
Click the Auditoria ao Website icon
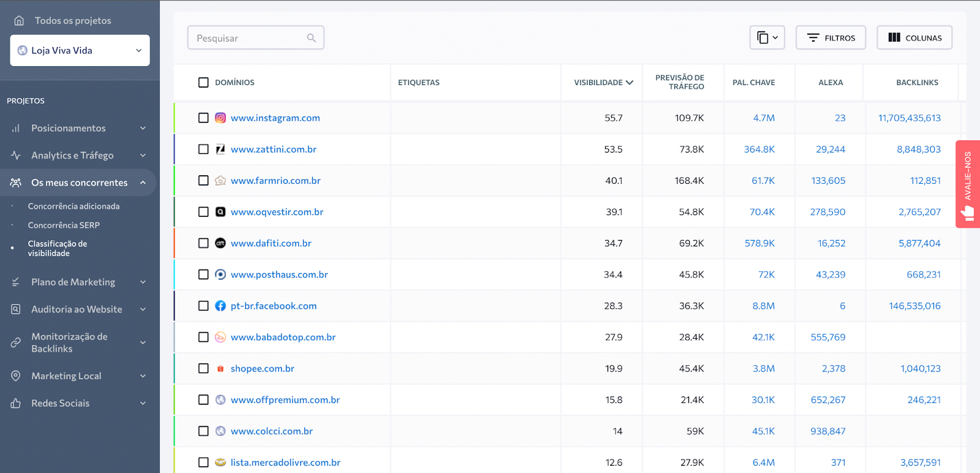click(16, 309)
